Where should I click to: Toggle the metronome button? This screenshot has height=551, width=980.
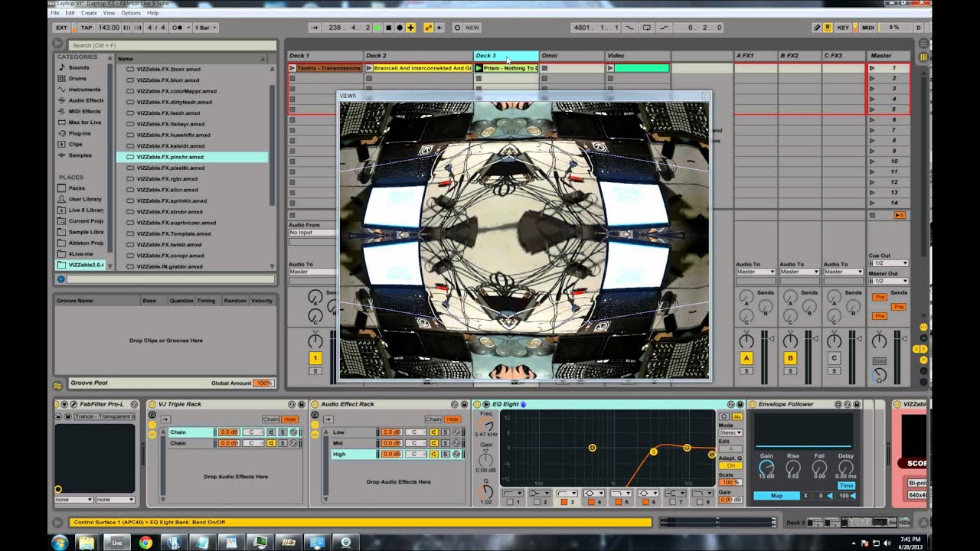pyautogui.click(x=179, y=28)
